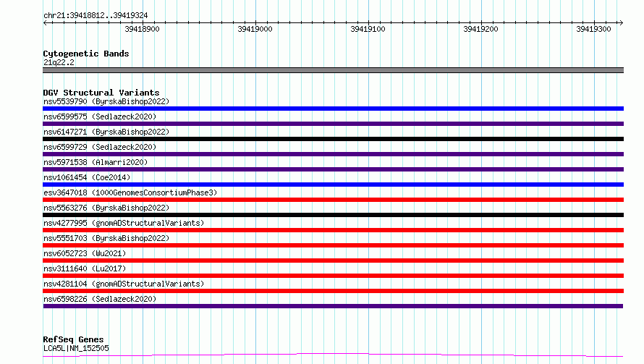Click ruler position 39419100

(368, 29)
